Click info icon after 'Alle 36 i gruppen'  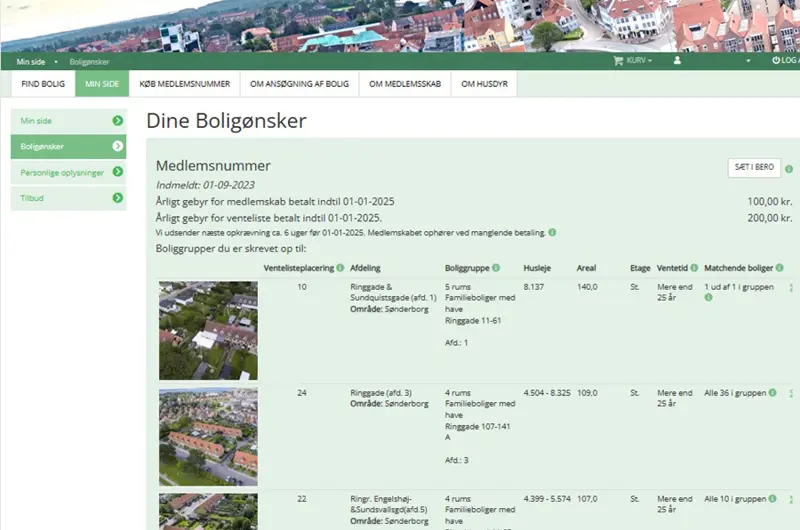(773, 393)
